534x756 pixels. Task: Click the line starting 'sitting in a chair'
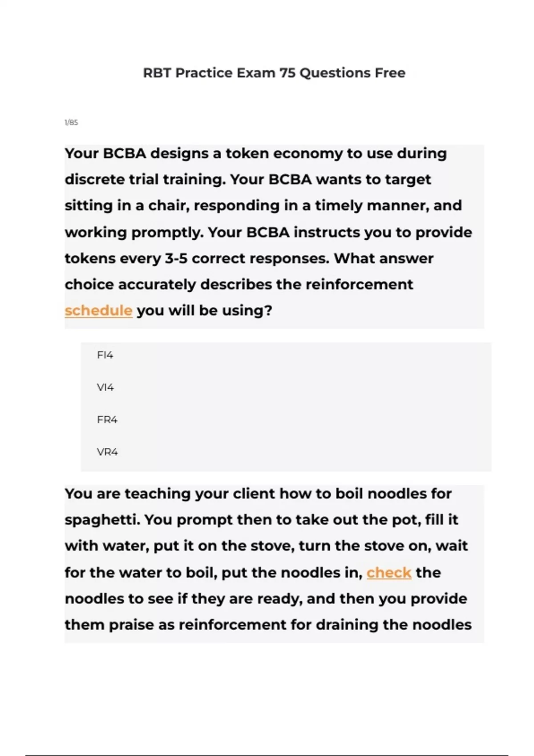263,205
